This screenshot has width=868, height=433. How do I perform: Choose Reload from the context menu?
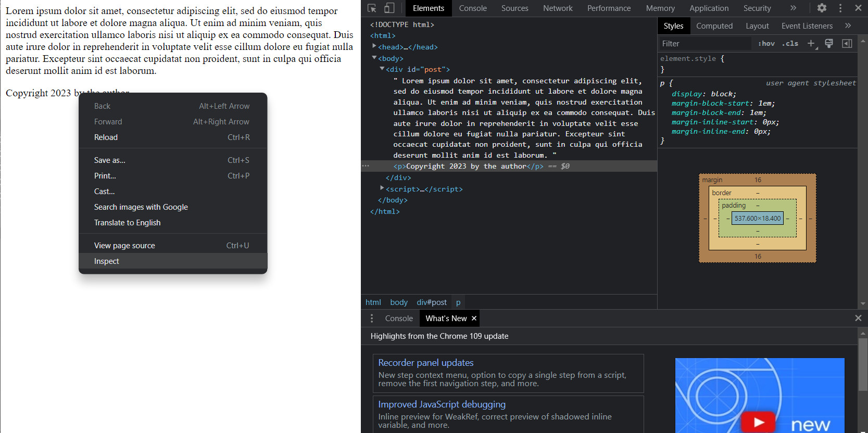[173, 137]
